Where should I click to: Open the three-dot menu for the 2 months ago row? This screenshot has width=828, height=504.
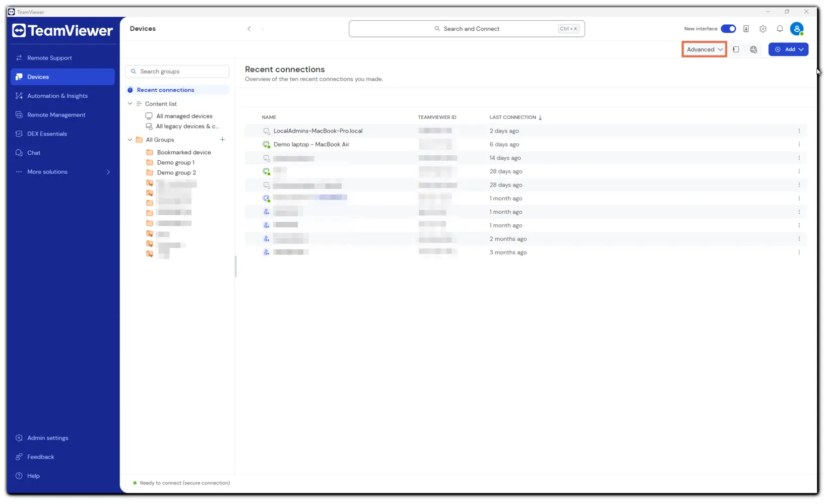click(799, 239)
